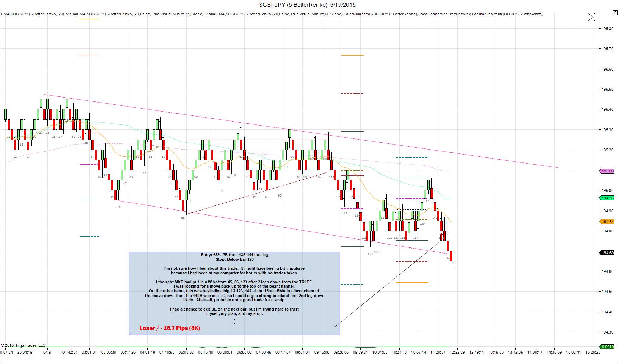The width and height of the screenshot is (618, 364).
Task: Click the 195.70 price axis label
Action: [x=607, y=49]
